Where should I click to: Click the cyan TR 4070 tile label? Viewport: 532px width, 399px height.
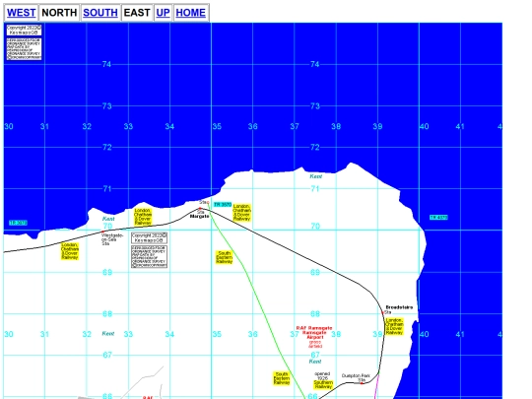coord(438,217)
